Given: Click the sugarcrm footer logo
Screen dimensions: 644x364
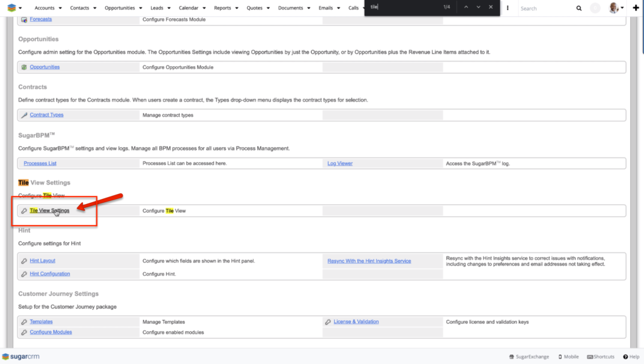Looking at the screenshot, I should coord(21,356).
